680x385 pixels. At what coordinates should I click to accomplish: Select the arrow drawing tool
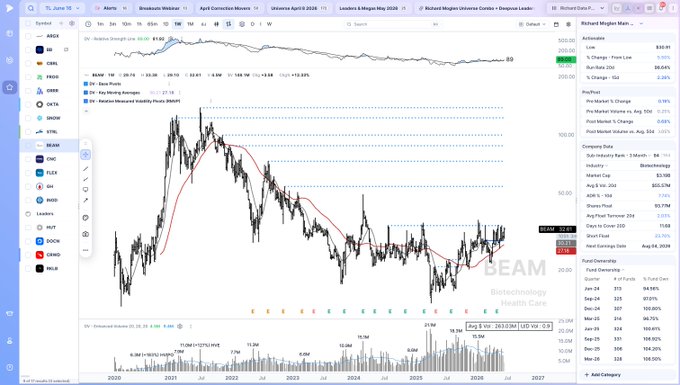tap(85, 200)
